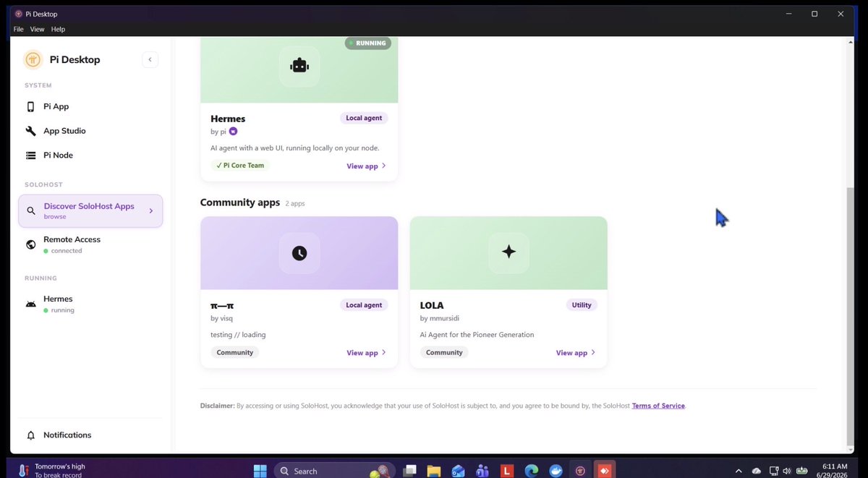Click the Local agent tag on π—π card
868x478 pixels.
[x=364, y=305]
